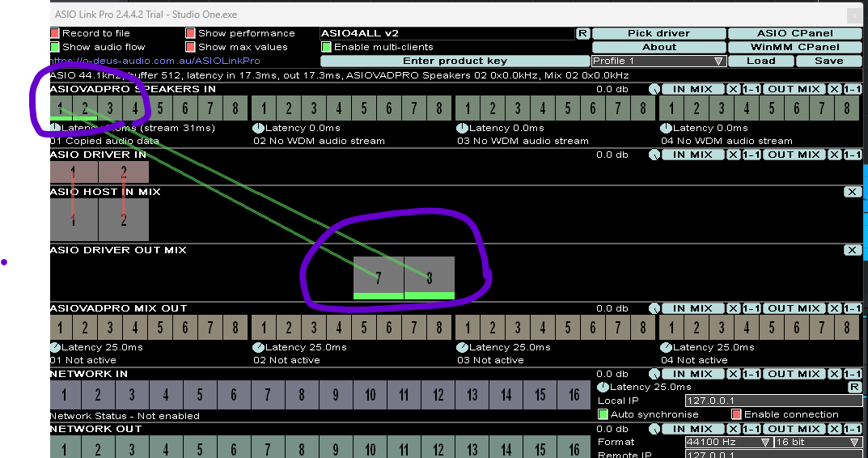
Task: Click the R button next to ASIO4ALL v2
Action: tap(583, 33)
